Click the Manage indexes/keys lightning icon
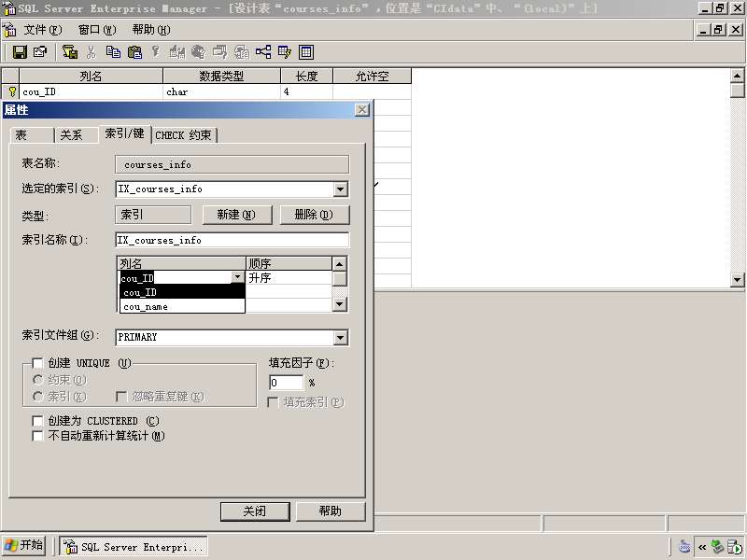The width and height of the screenshot is (747, 560). click(x=285, y=52)
